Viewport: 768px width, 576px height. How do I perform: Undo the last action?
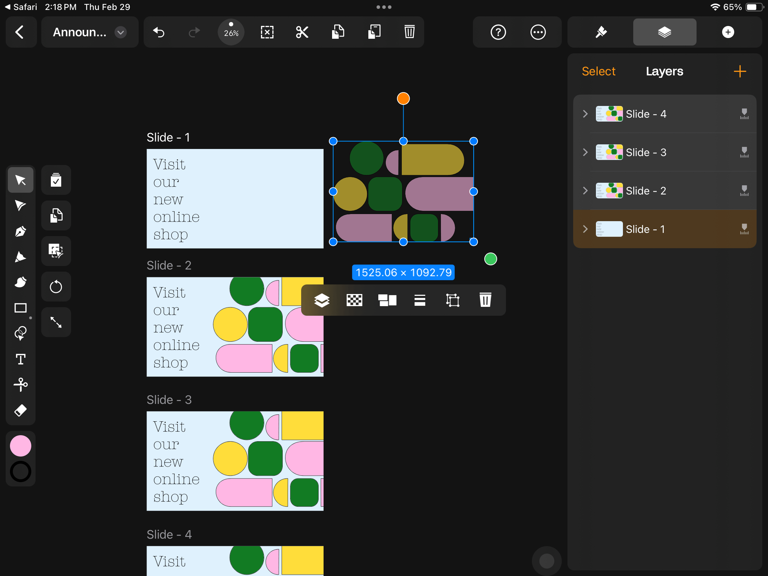pyautogui.click(x=159, y=32)
